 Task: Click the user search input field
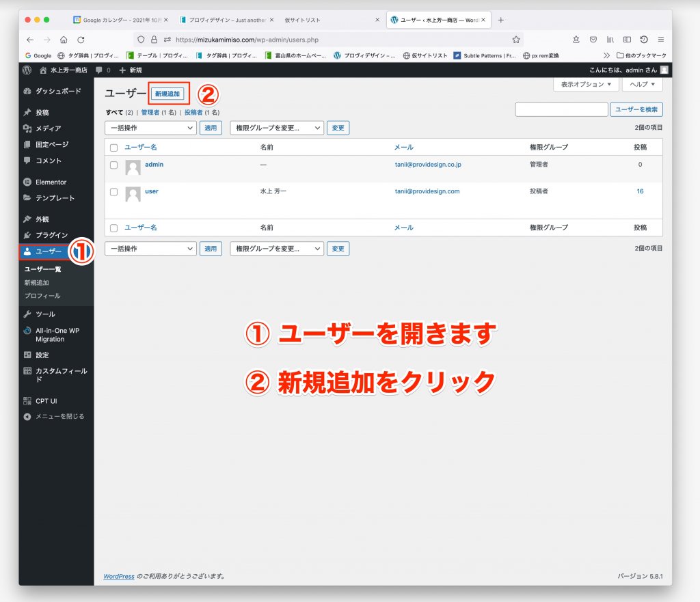pos(561,109)
